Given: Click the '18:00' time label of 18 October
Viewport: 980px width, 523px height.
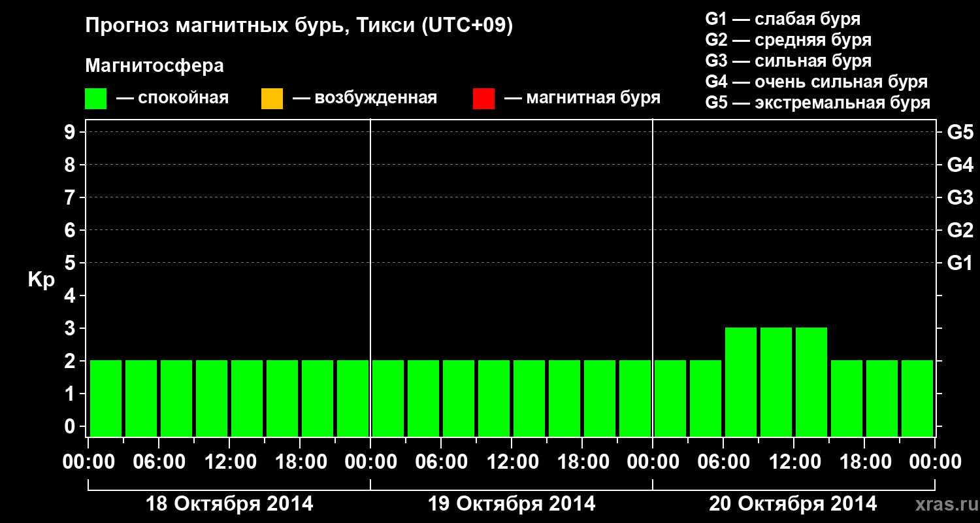Looking at the screenshot, I should 300,462.
